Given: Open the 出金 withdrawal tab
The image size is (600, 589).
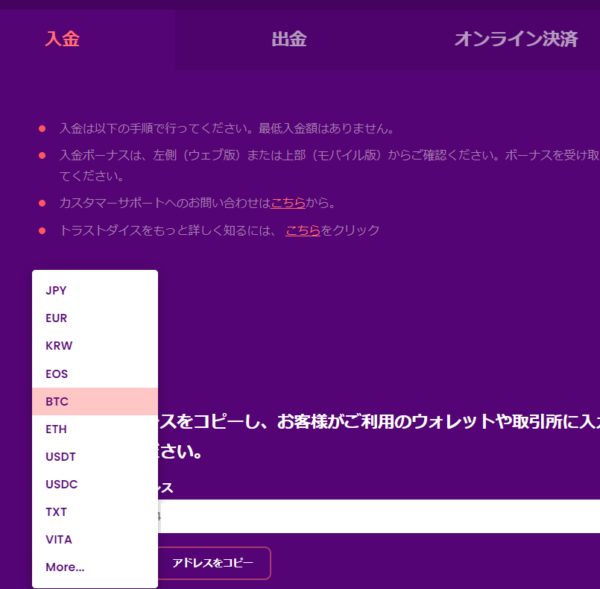Looking at the screenshot, I should tap(288, 40).
